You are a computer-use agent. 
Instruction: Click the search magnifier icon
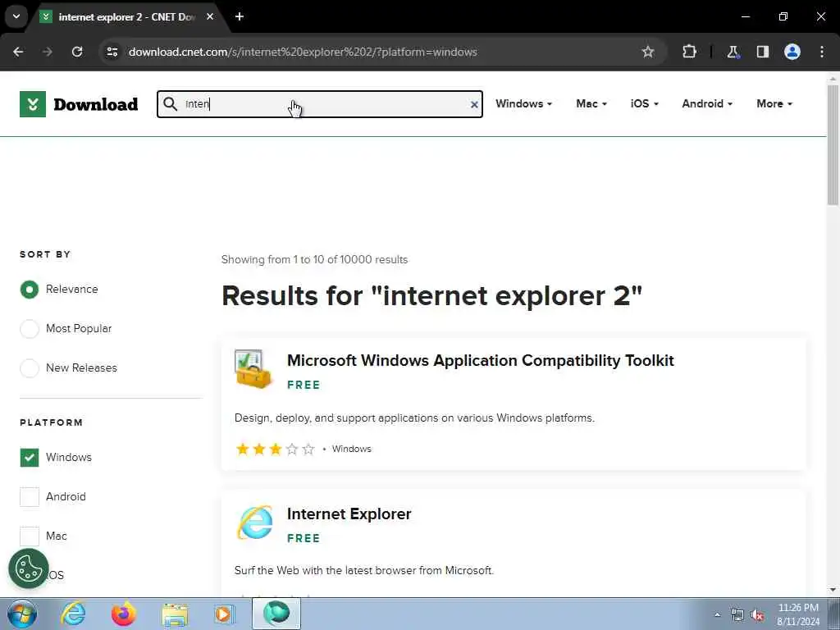(x=171, y=104)
